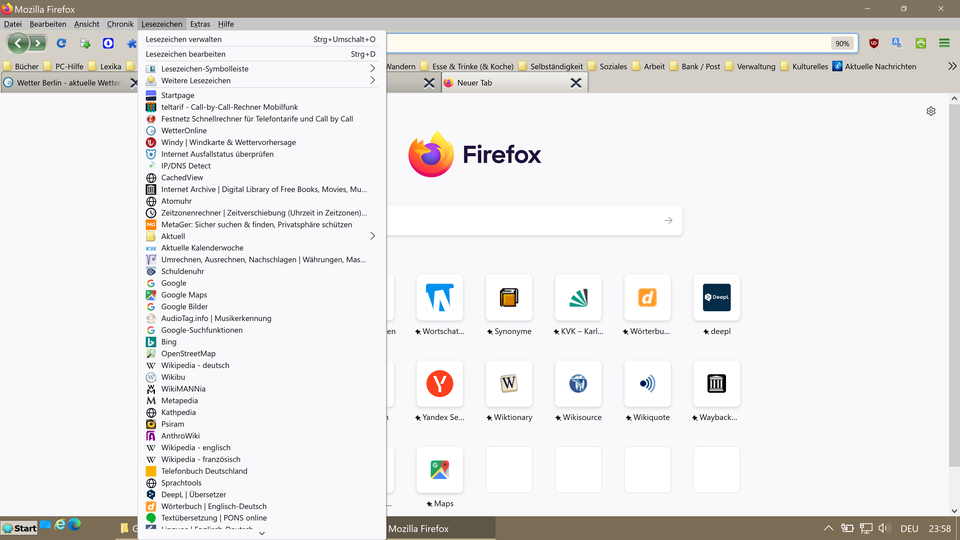
Task: Reload the page with the refresh icon
Action: [61, 43]
